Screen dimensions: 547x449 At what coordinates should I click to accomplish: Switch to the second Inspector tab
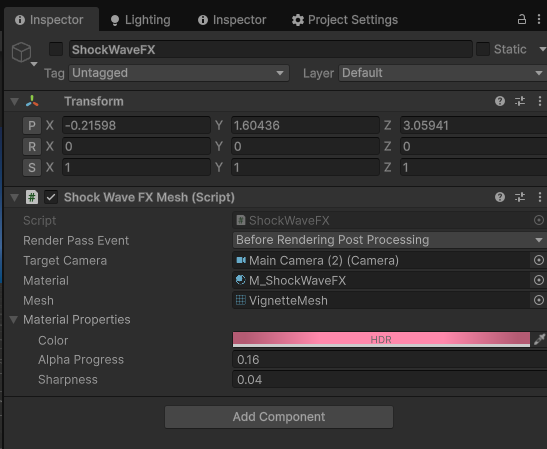tap(232, 20)
